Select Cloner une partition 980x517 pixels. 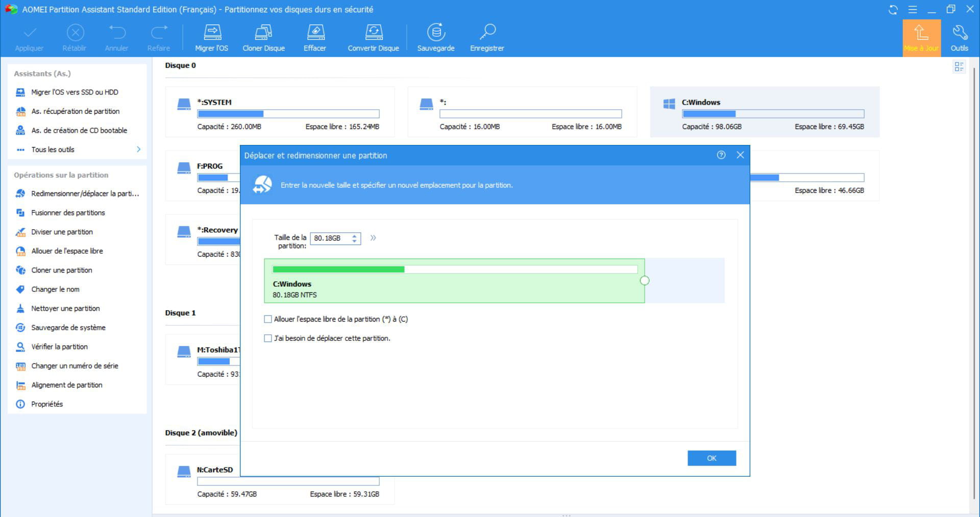[61, 270]
